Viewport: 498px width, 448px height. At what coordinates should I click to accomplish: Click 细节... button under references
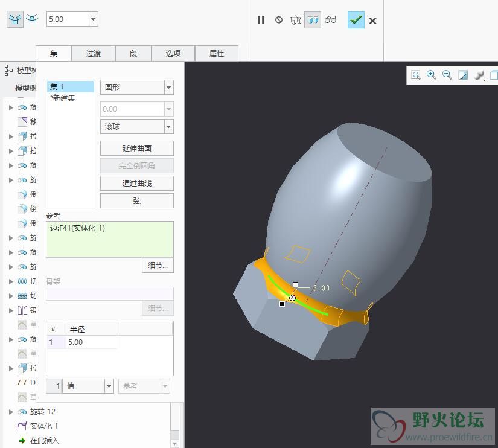158,265
